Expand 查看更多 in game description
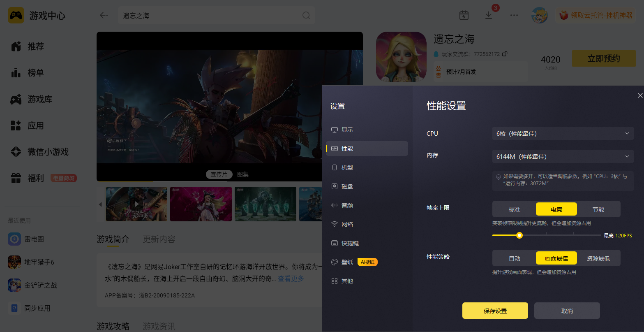 291,279
